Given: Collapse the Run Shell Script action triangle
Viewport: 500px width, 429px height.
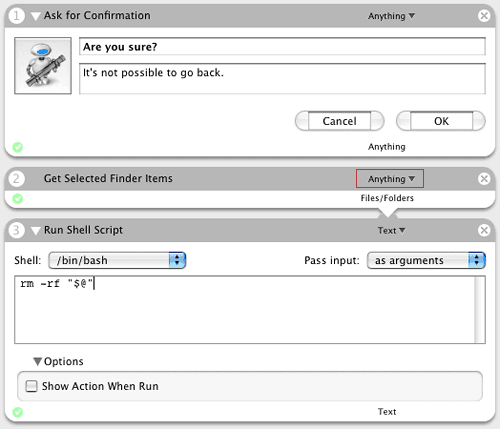Looking at the screenshot, I should [x=36, y=231].
